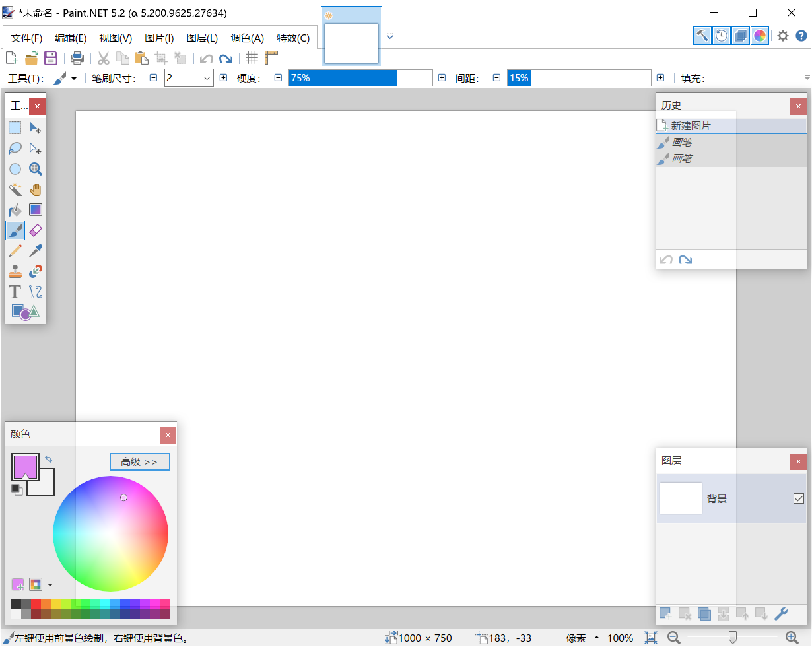Increase hardness with plus button
The image size is (812, 647).
pyautogui.click(x=442, y=78)
